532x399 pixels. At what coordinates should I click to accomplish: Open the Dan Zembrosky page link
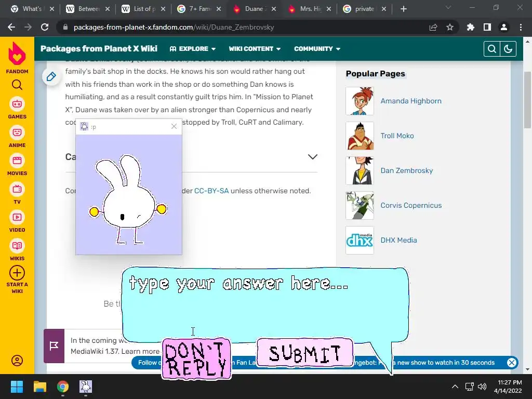(406, 170)
